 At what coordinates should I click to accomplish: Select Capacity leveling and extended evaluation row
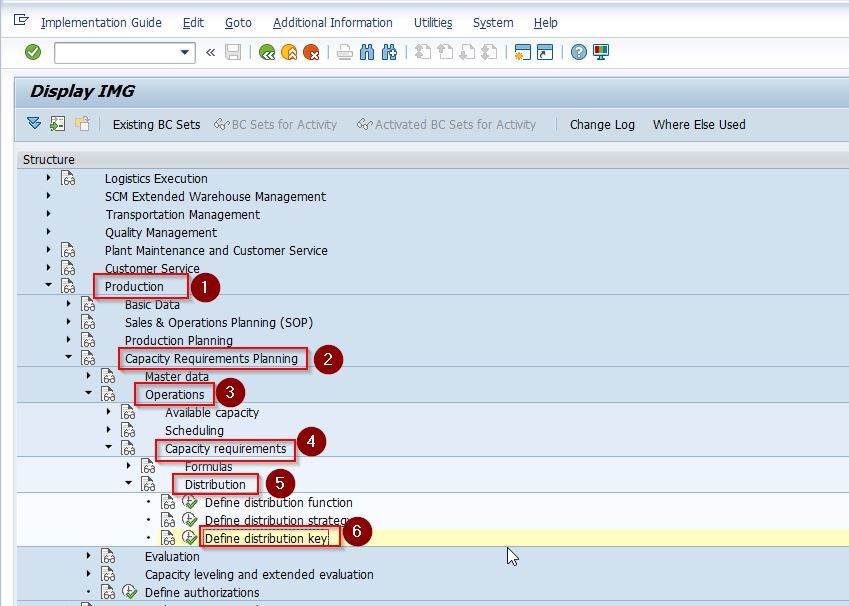pos(259,575)
